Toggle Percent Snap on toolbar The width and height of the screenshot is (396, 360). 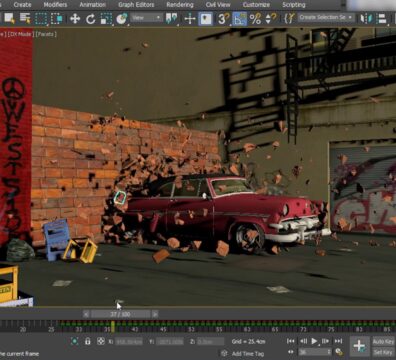click(x=255, y=19)
